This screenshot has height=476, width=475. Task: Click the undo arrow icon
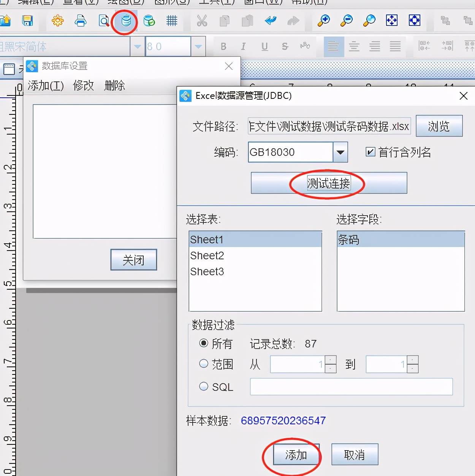pos(271,21)
